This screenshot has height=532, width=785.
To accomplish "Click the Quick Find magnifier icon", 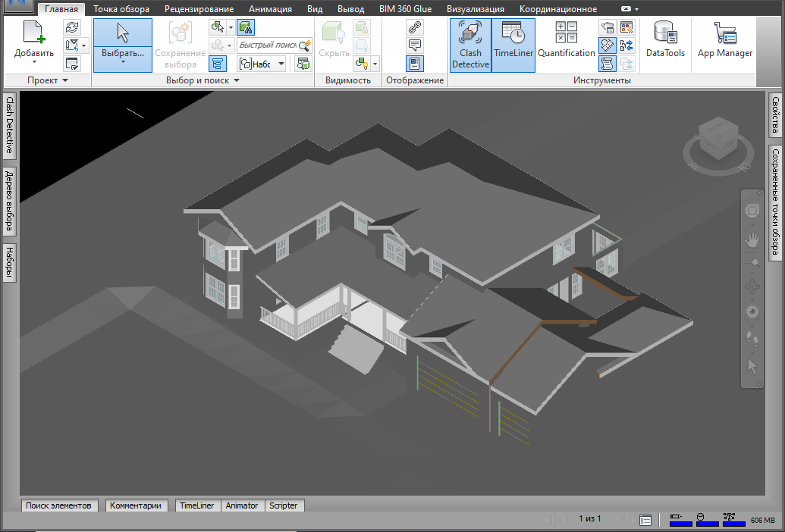I will click(304, 45).
